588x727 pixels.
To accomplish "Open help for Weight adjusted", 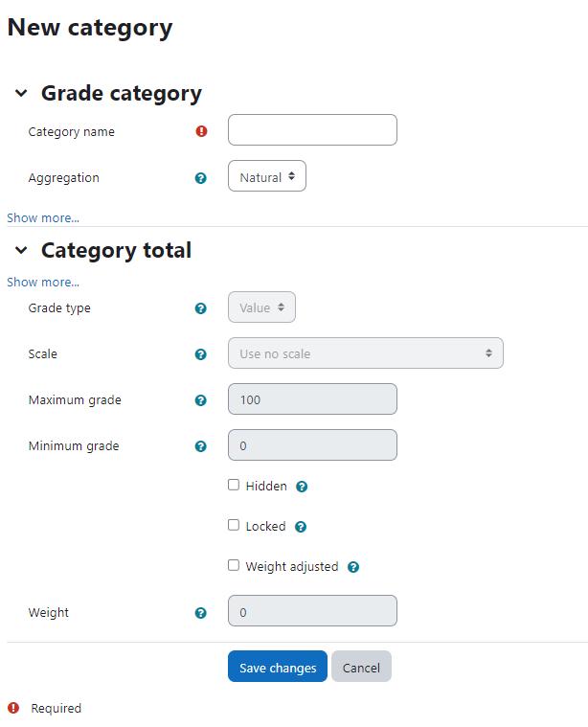I will [353, 567].
